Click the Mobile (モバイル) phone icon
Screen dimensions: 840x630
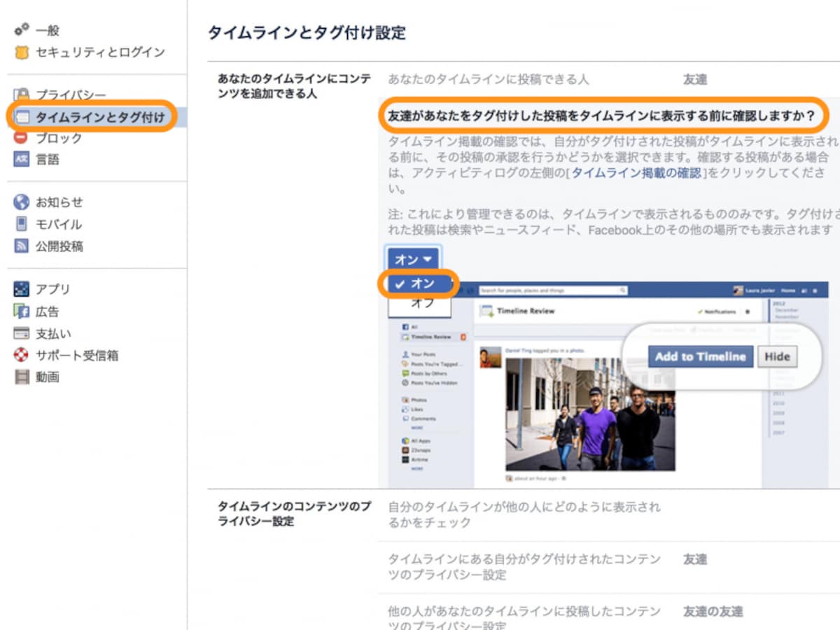click(22, 224)
